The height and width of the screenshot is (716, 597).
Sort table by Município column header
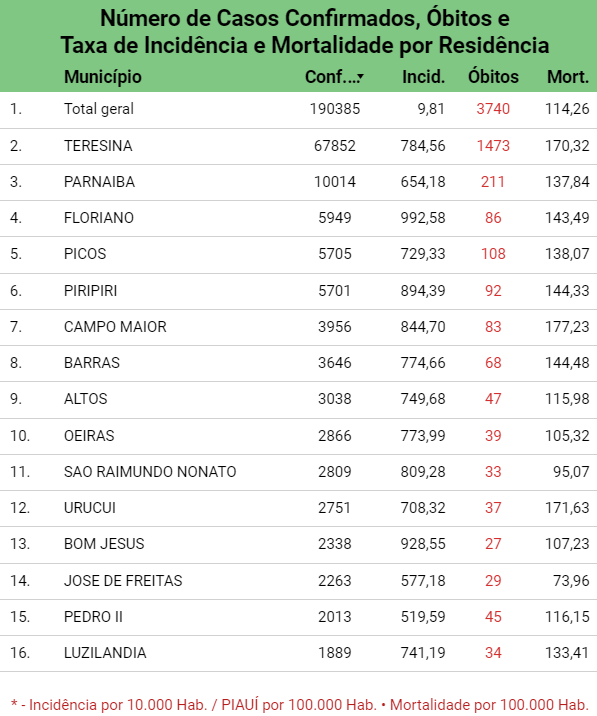point(103,77)
